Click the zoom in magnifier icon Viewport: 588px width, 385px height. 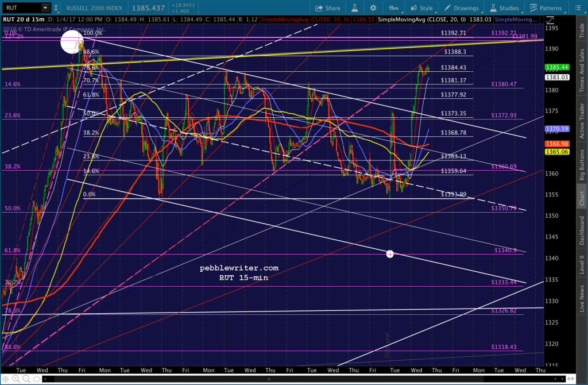(16, 379)
